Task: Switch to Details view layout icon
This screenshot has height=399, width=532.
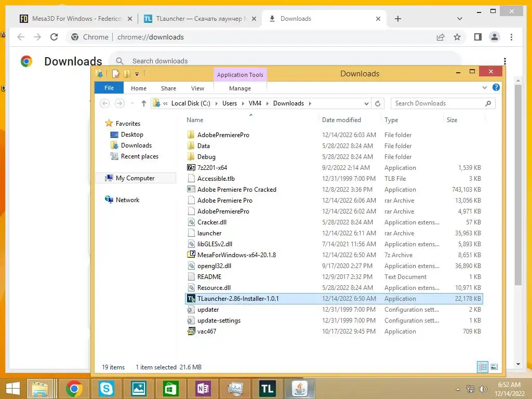Action: coord(483,367)
